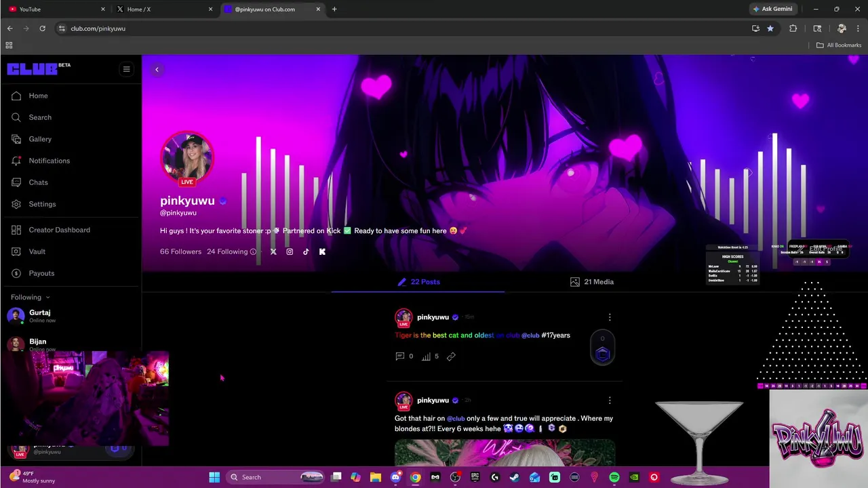View the 66 Followers list
The image size is (868, 488).
[x=180, y=251]
